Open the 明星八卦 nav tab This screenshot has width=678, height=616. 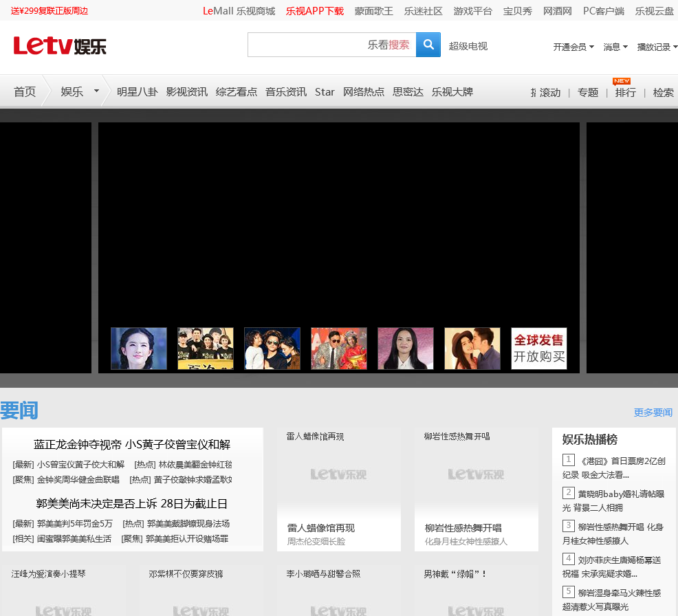coord(137,91)
